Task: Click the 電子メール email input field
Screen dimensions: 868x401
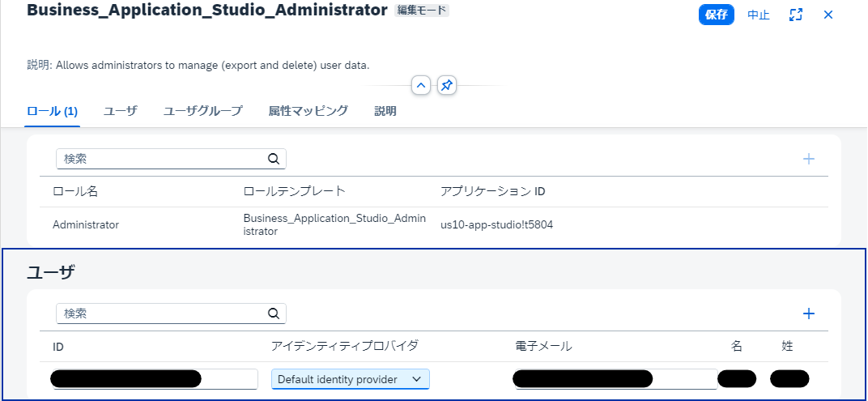Action: [615, 379]
